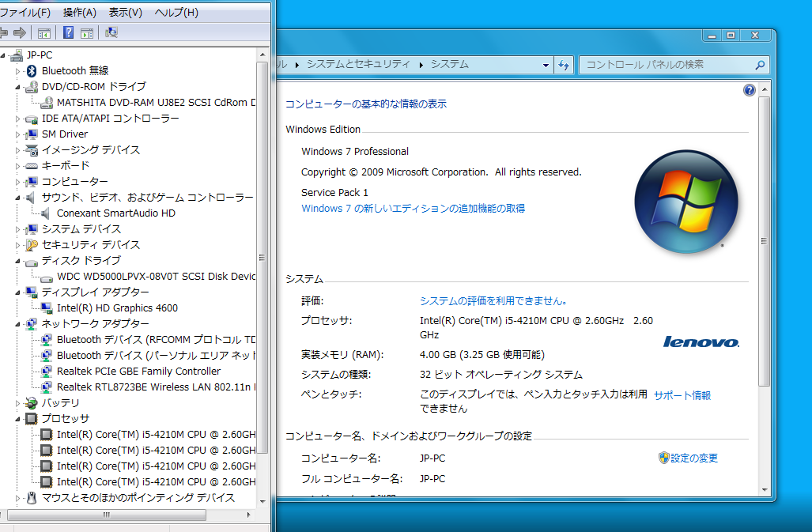Click システムとセキュリティ breadcrumb
The width and height of the screenshot is (812, 532).
358,64
